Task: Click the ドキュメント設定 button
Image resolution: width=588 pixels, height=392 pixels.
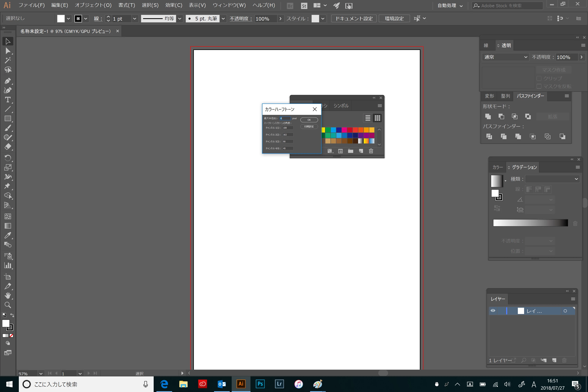Action: pos(354,18)
